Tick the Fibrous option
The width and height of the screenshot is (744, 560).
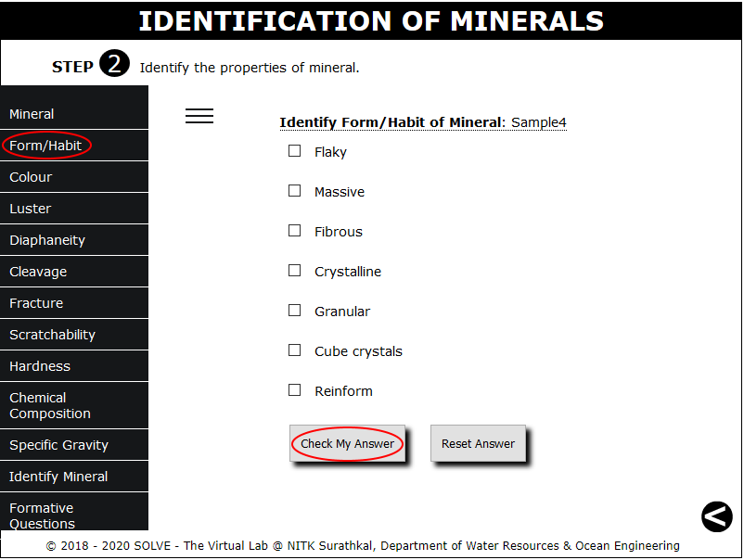pyautogui.click(x=295, y=231)
